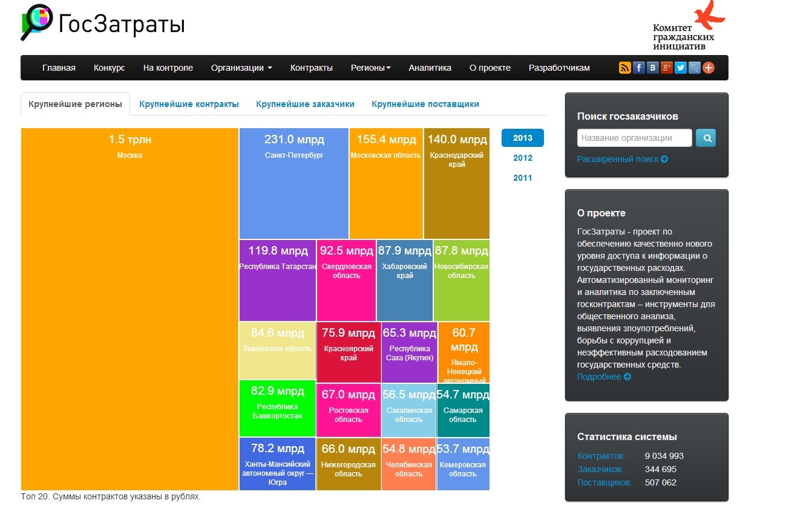Open Расширенный поиск advanced search
The width and height of the screenshot is (786, 532).
[x=622, y=159]
